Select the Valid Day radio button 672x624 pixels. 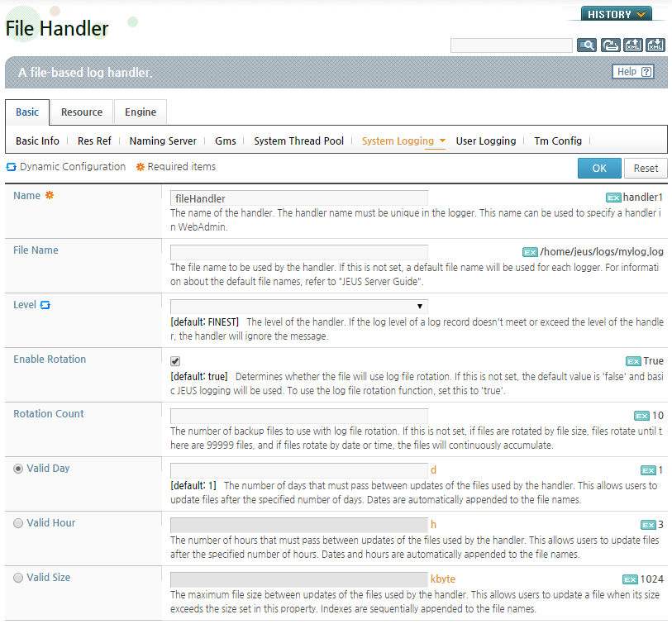point(18,469)
